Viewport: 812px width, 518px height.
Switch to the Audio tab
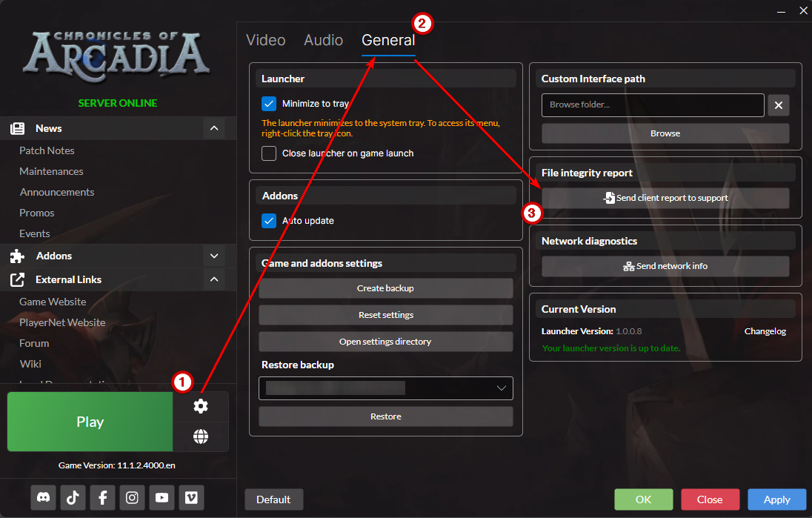point(323,40)
